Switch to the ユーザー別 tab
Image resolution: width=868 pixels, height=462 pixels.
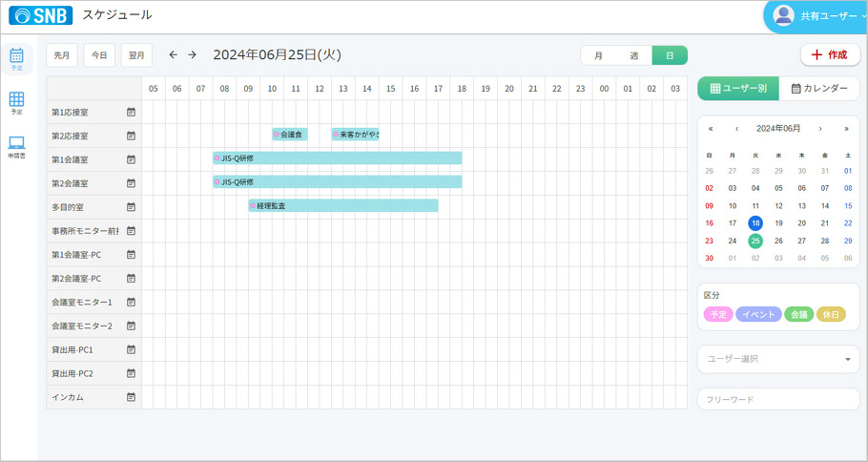click(x=738, y=89)
